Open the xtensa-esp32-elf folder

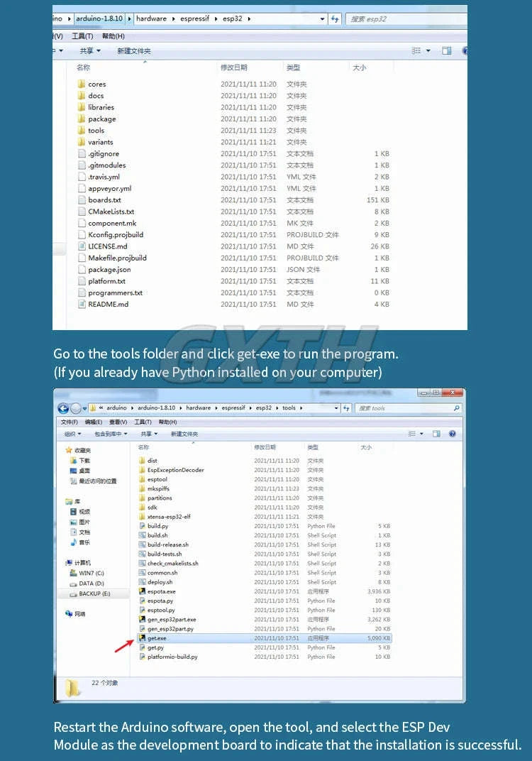click(x=168, y=517)
